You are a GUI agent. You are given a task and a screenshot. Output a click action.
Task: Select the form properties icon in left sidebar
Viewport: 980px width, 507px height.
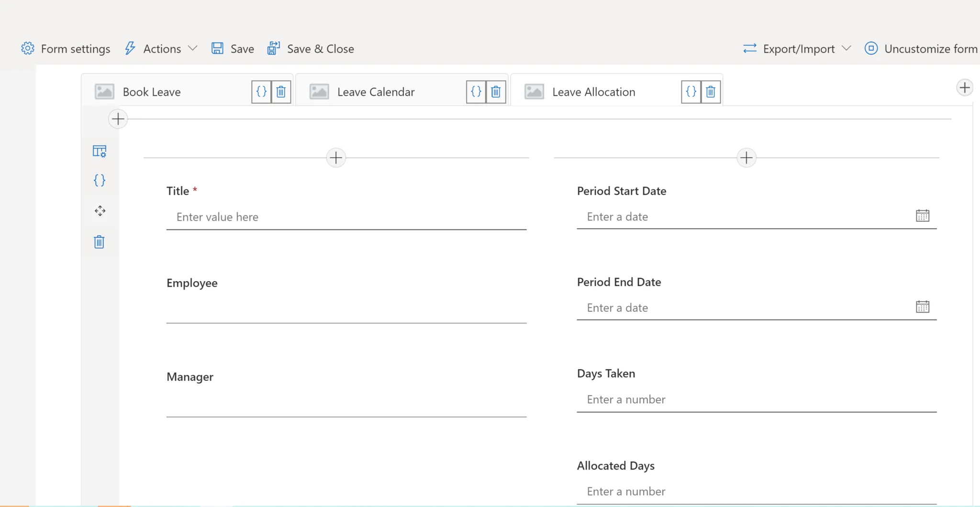coord(100,151)
